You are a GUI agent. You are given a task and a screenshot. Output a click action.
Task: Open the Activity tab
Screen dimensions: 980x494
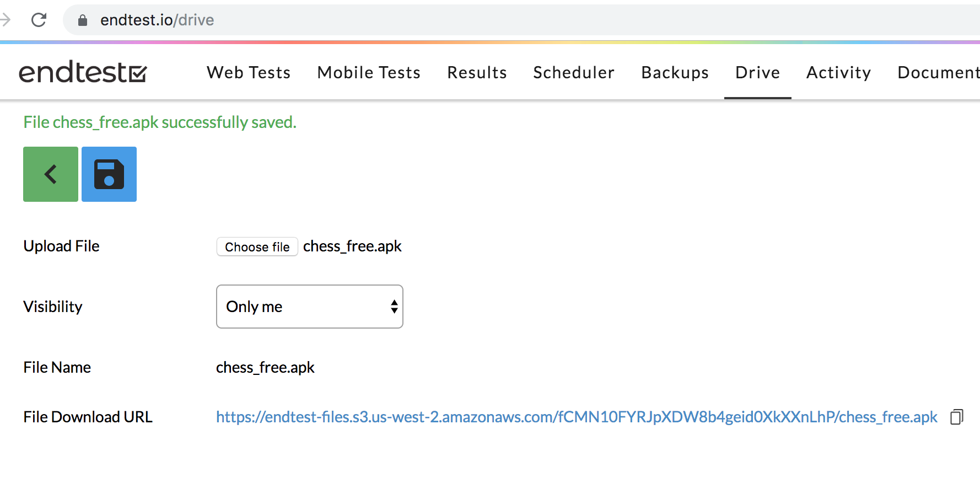tap(838, 72)
